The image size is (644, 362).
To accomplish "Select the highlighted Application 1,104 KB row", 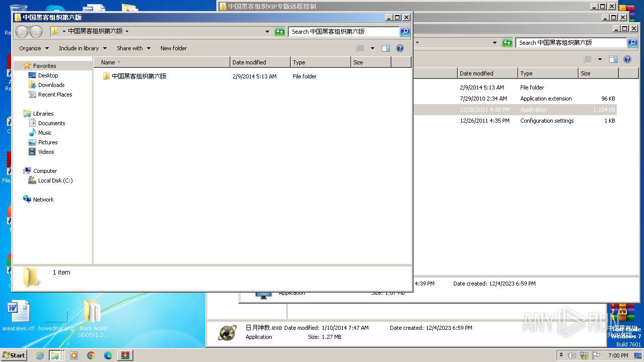I will click(515, 110).
